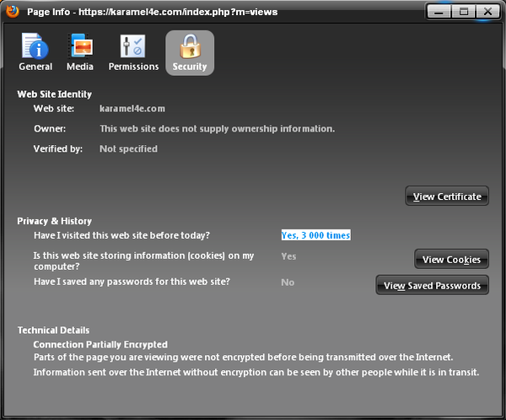
Task: Click the "Web Site Identity" heading
Action: [55, 94]
